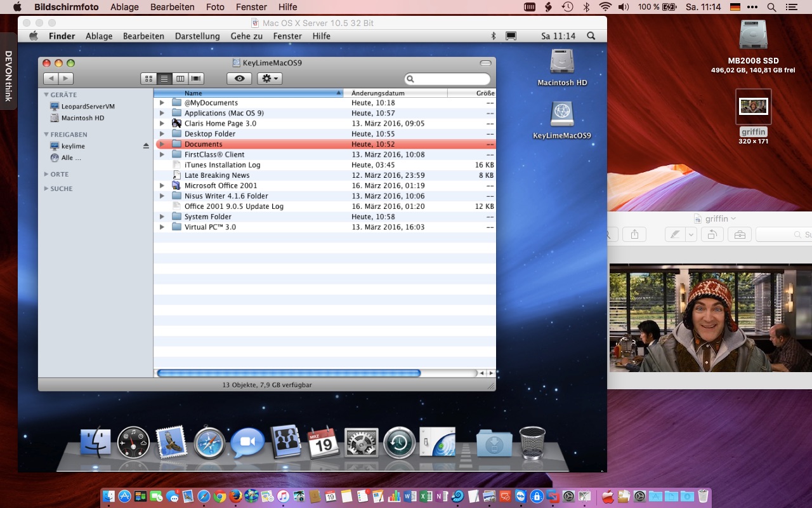Open the Darstellung menu in guest Finder
Screen dimensions: 812x508
click(x=197, y=36)
